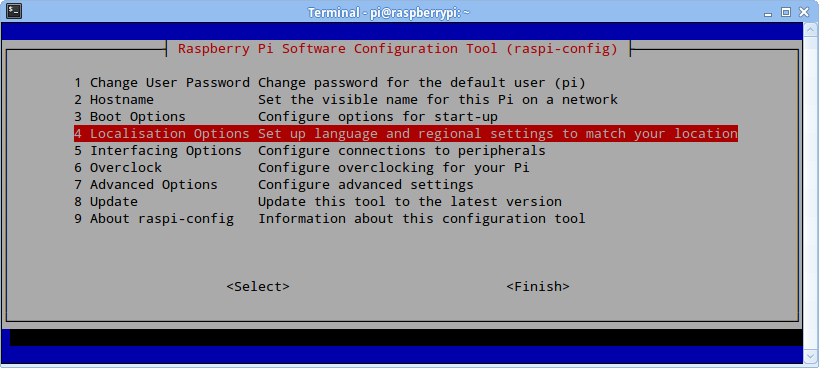Click the raspi-config dialog title
The image size is (819, 368).
(397, 49)
